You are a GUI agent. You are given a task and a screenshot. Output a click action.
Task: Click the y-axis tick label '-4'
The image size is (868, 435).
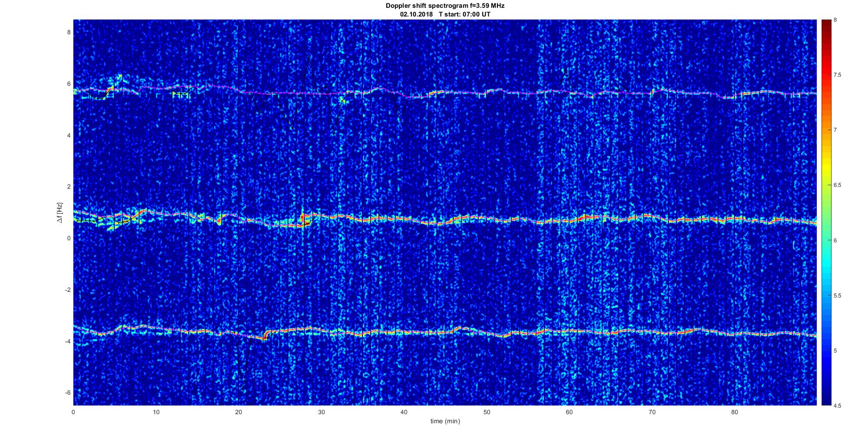pyautogui.click(x=67, y=341)
